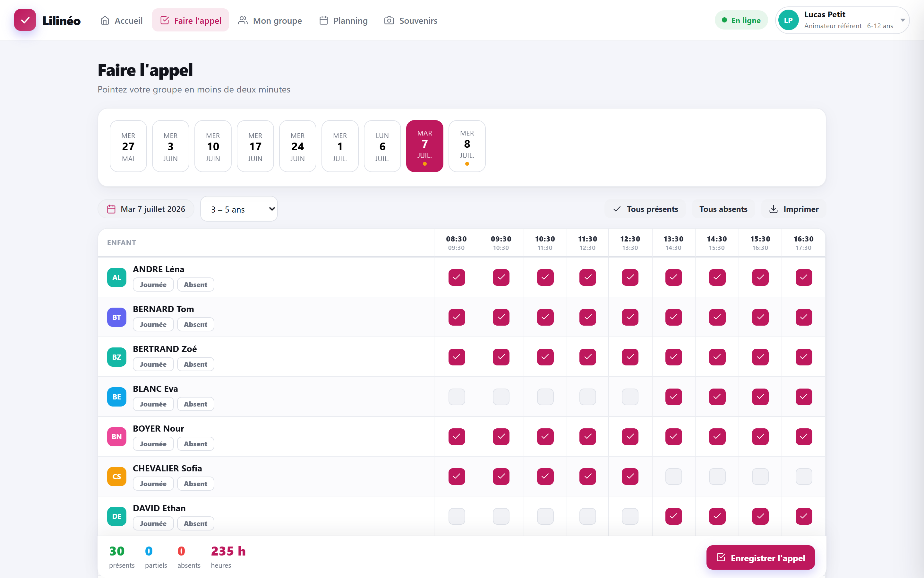Uncheck BERNARD Tom's 10:30 slot
This screenshot has width=924, height=578.
coord(545,317)
